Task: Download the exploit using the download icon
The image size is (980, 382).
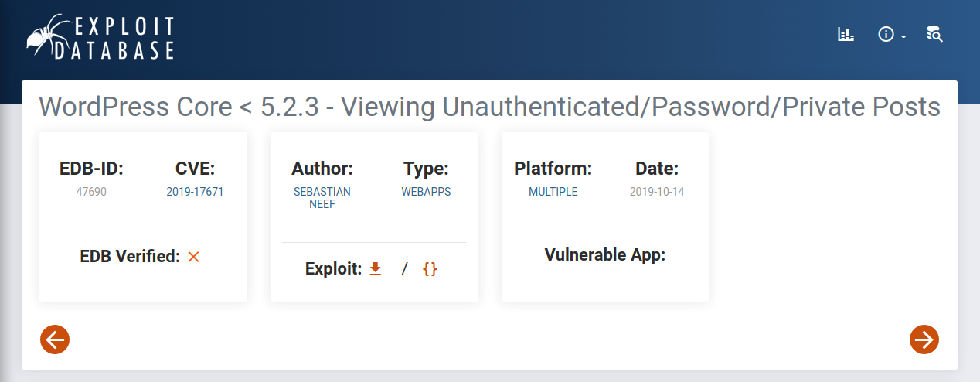Action: coord(376,269)
